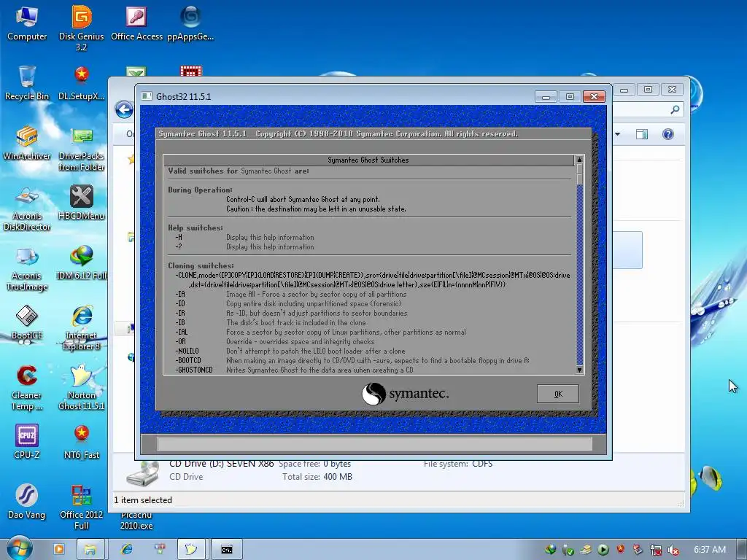Click the Symantec logo in Ghost dialog
This screenshot has height=560, width=747.
click(405, 394)
